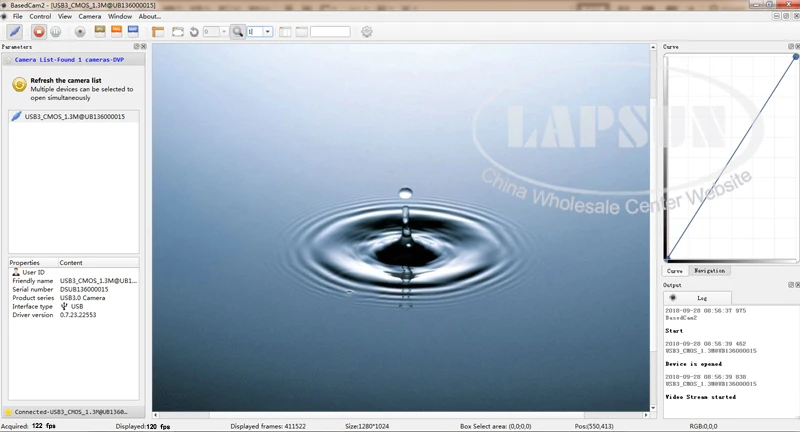Click the Connected-USB3_CMOS status entry

coord(71,412)
